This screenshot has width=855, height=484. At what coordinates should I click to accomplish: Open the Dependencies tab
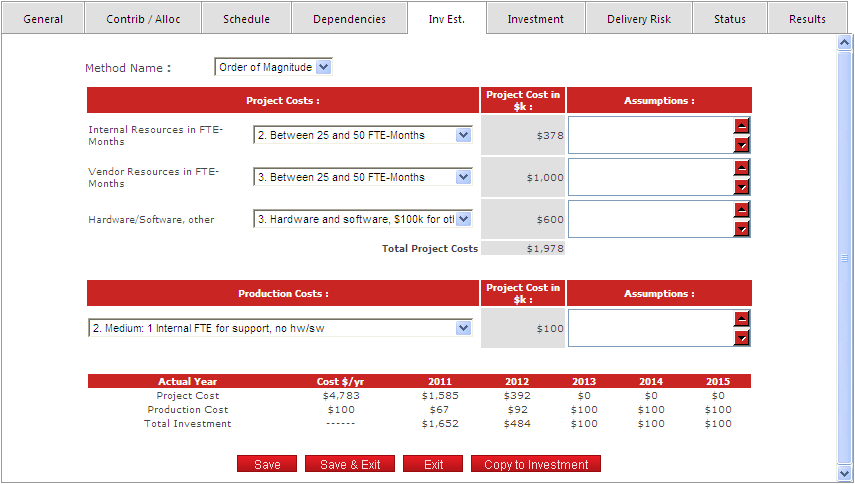(x=349, y=19)
